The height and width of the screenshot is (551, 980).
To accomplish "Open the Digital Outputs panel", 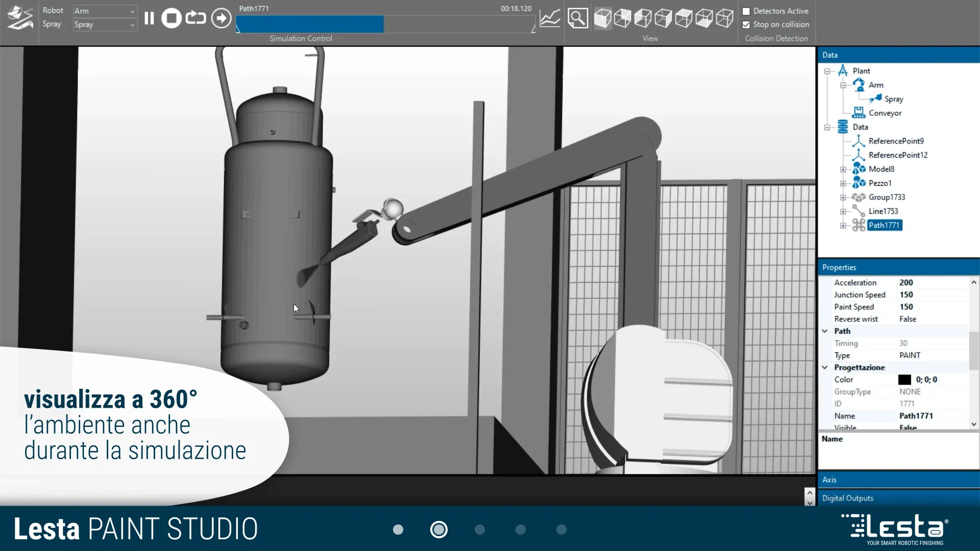I will pos(898,498).
